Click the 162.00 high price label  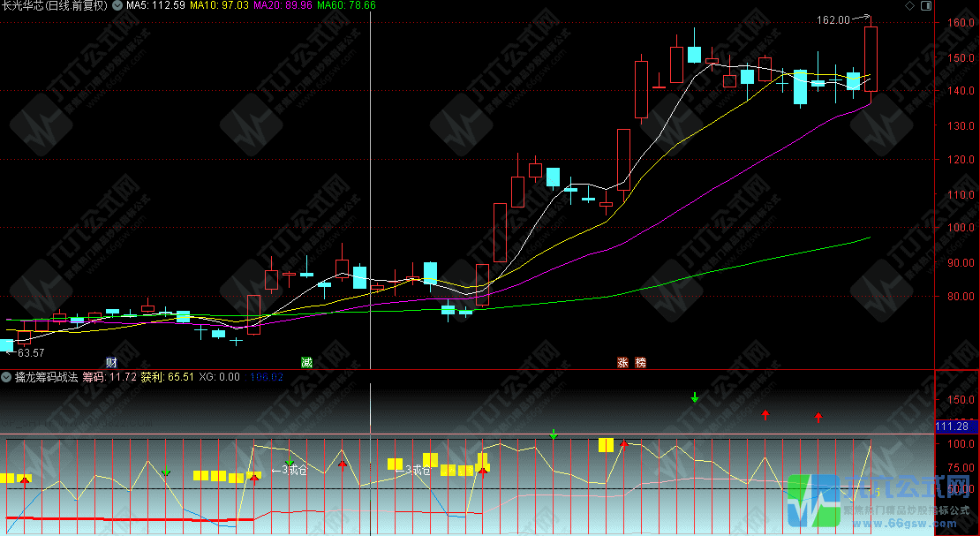tap(833, 19)
